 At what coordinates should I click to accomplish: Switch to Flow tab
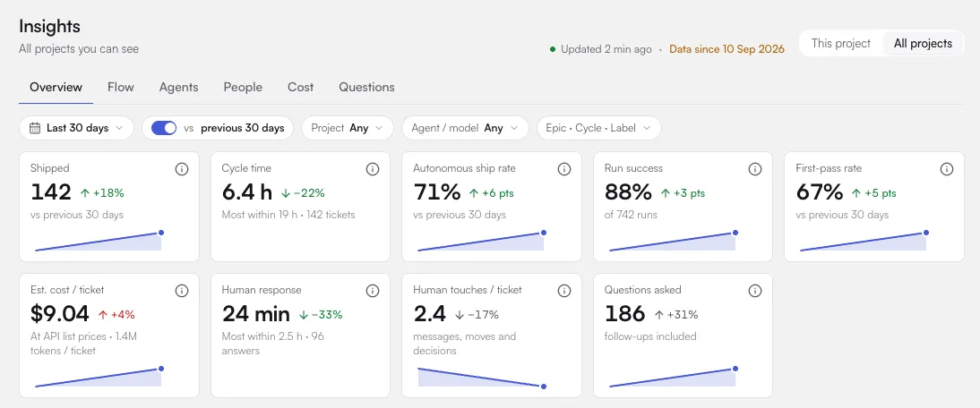click(121, 88)
